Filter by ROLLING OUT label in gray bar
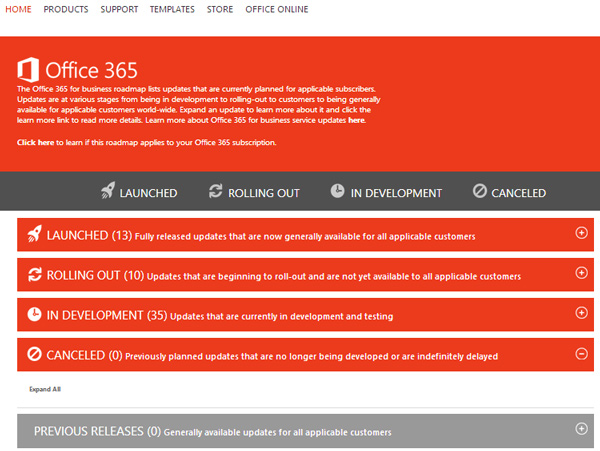600x451 pixels. pyautogui.click(x=264, y=193)
